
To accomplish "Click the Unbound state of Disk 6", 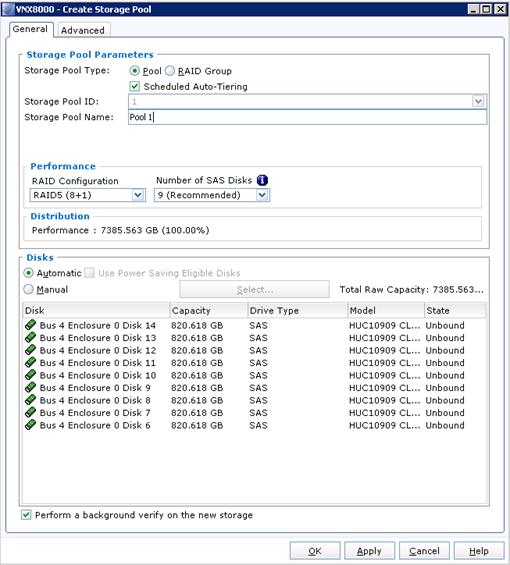I will (445, 425).
